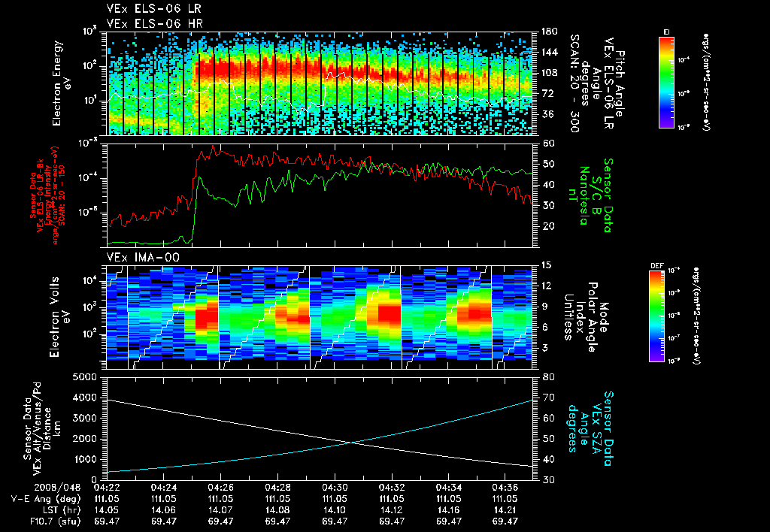Click the '04:26' time tick label

(x=220, y=488)
